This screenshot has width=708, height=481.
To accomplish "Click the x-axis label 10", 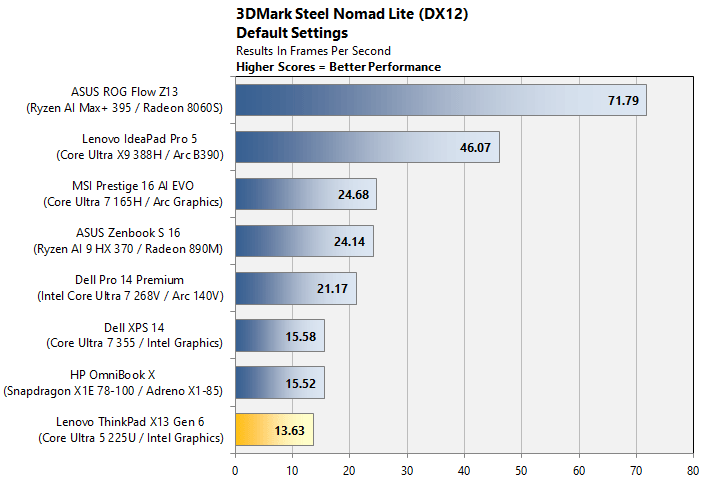I will pos(292,471).
